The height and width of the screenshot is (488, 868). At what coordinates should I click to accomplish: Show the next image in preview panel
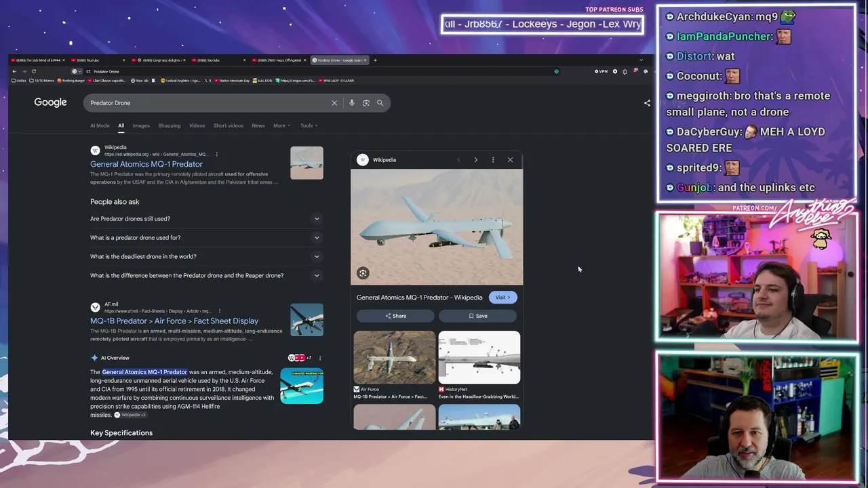point(475,160)
